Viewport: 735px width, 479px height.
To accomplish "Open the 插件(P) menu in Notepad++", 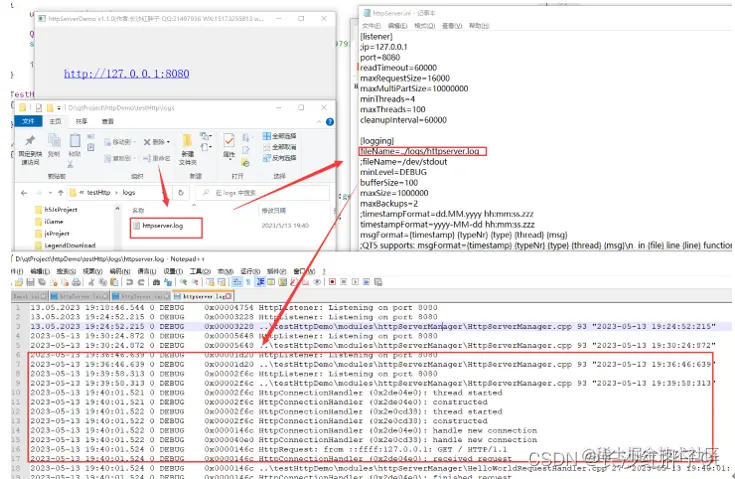I will 277,271.
